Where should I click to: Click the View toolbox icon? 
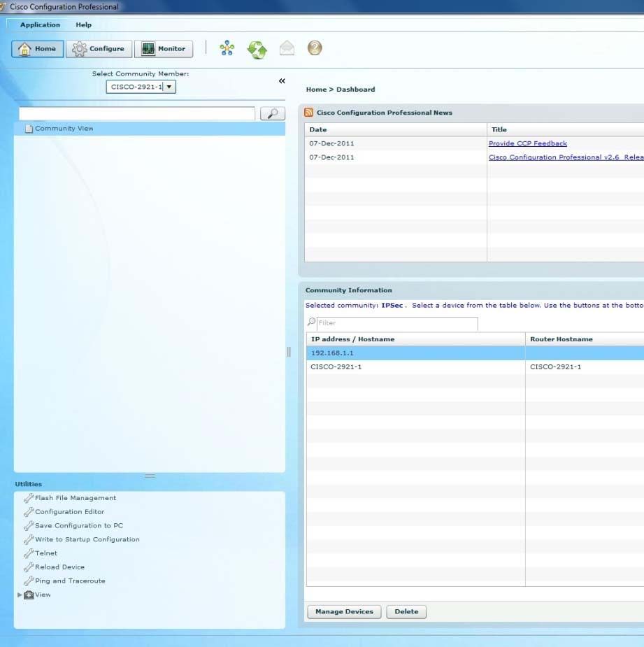[x=29, y=595]
